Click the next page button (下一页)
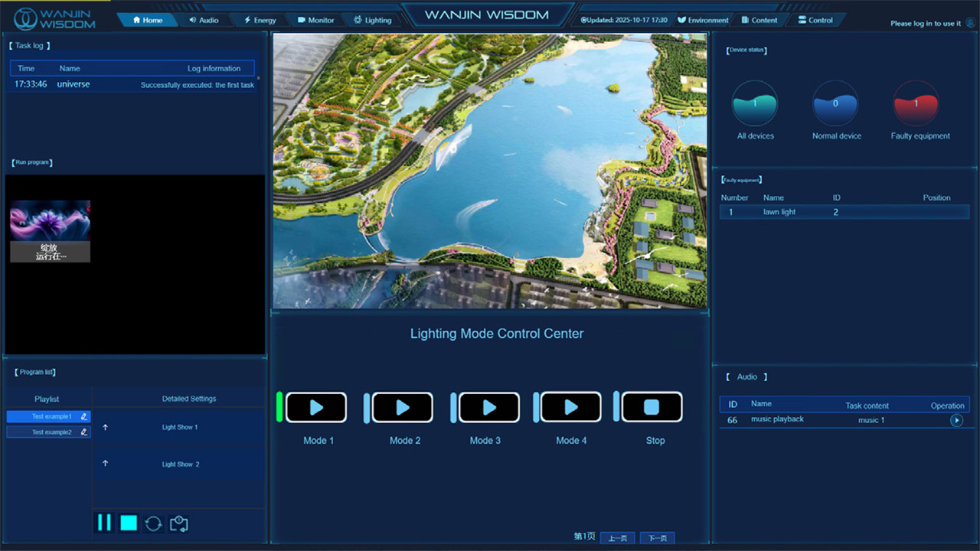This screenshot has height=551, width=980. pyautogui.click(x=657, y=538)
